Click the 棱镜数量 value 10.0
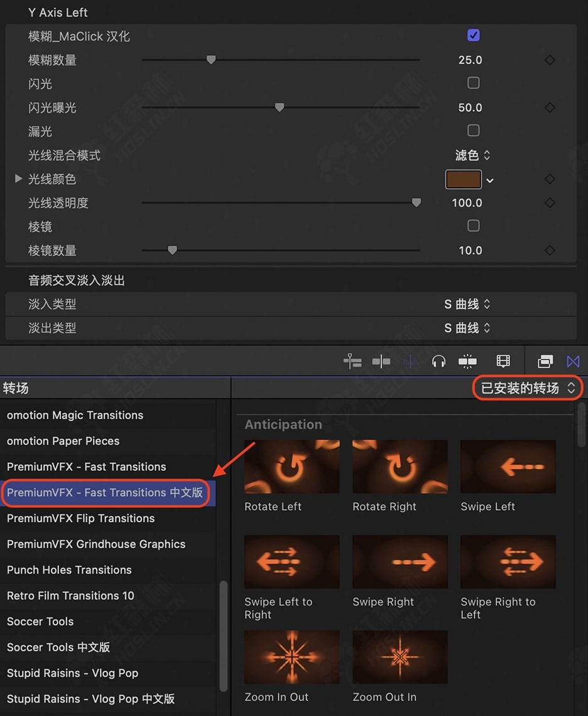The width and height of the screenshot is (588, 716). [x=470, y=250]
